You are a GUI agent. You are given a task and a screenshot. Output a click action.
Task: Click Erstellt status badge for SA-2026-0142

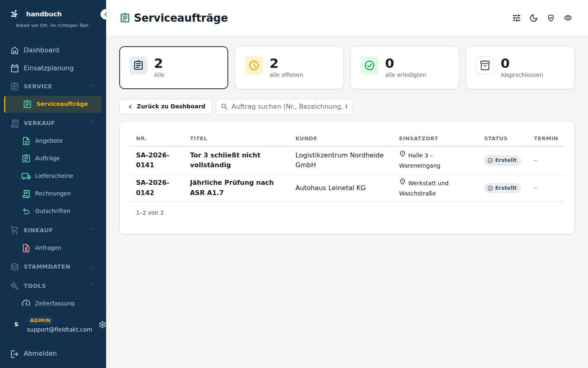502,188
